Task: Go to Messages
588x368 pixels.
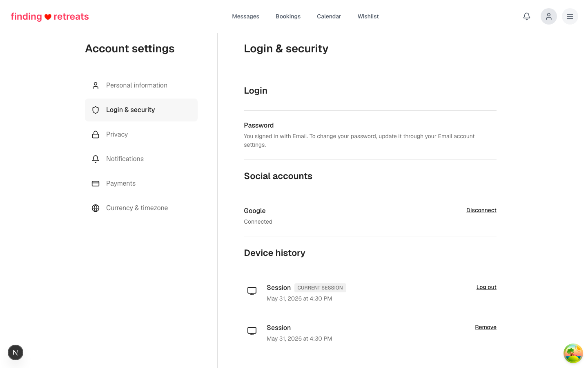Action: [246, 16]
